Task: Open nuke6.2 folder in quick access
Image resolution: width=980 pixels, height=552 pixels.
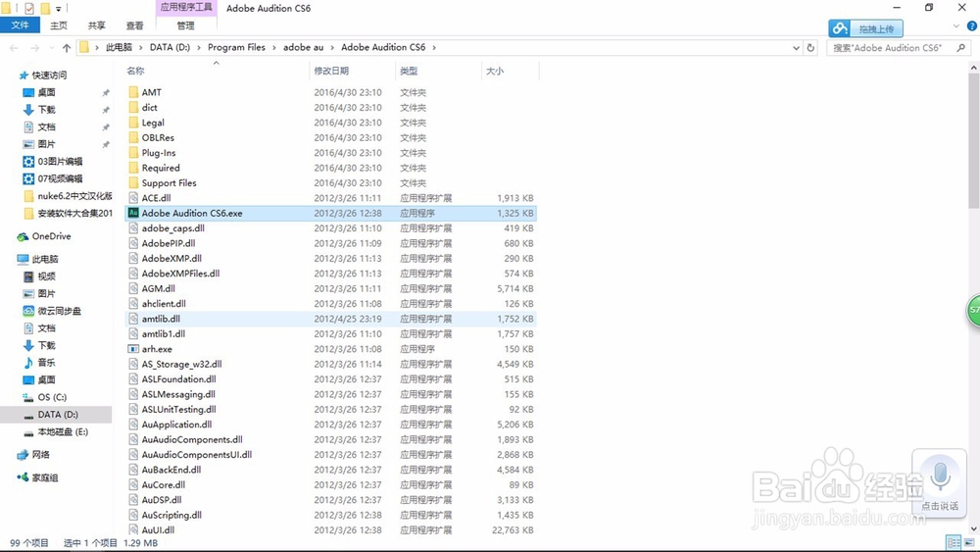Action: pyautogui.click(x=68, y=196)
